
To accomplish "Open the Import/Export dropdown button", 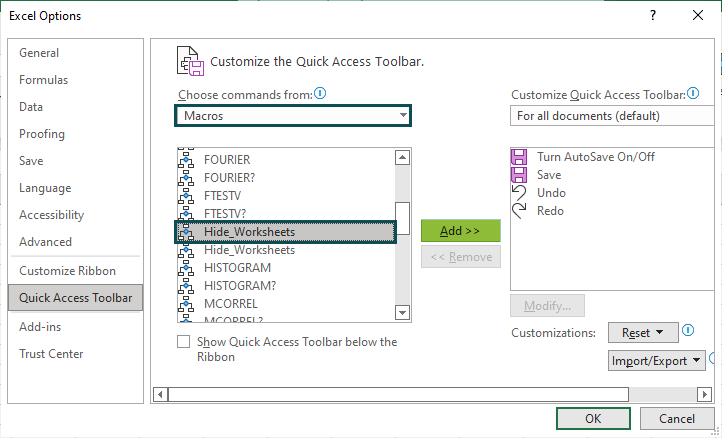I will (x=657, y=361).
